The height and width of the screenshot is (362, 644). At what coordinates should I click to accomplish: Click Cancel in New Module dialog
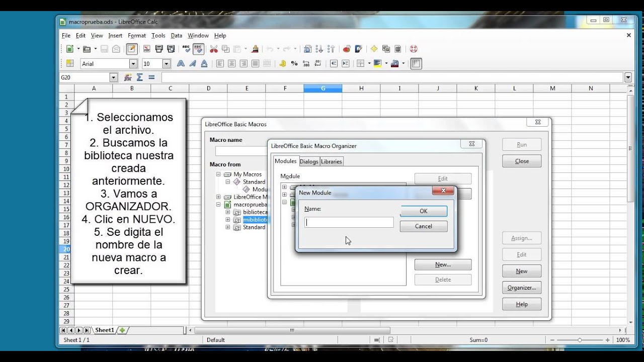point(424,226)
